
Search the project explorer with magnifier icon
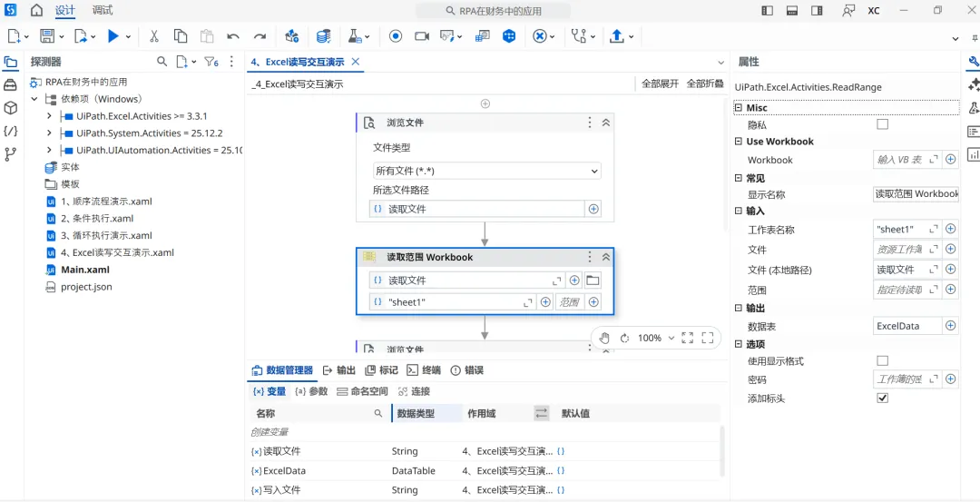[x=162, y=61]
